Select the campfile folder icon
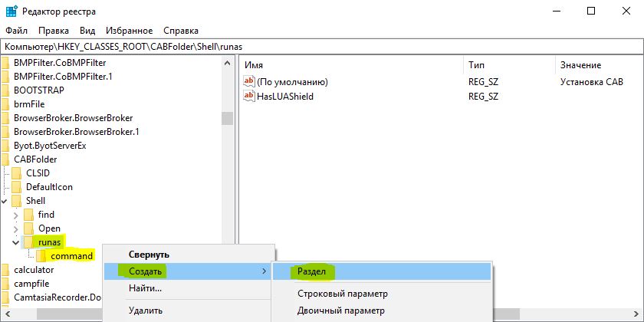 click(x=5, y=284)
